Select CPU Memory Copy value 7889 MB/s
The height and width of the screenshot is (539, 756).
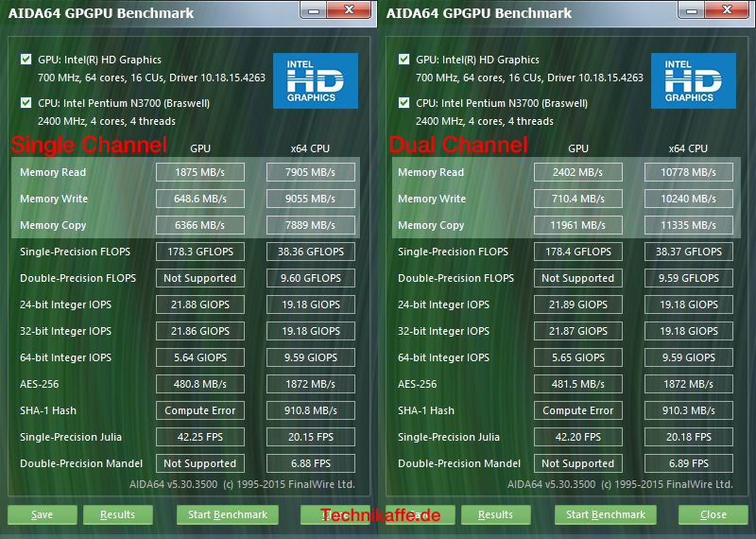coord(311,225)
